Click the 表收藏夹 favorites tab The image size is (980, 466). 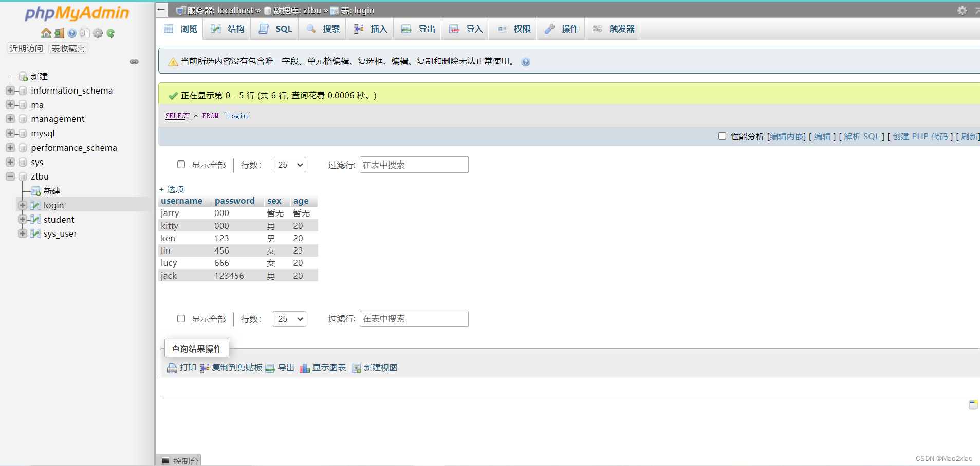(x=68, y=48)
